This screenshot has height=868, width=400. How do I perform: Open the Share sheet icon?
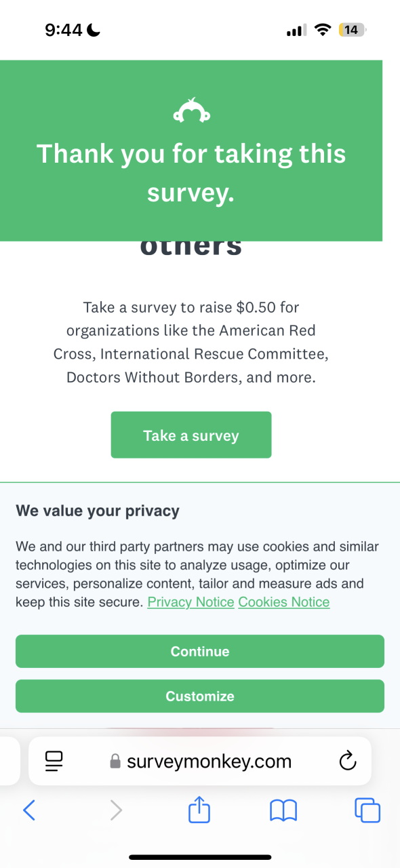(199, 809)
